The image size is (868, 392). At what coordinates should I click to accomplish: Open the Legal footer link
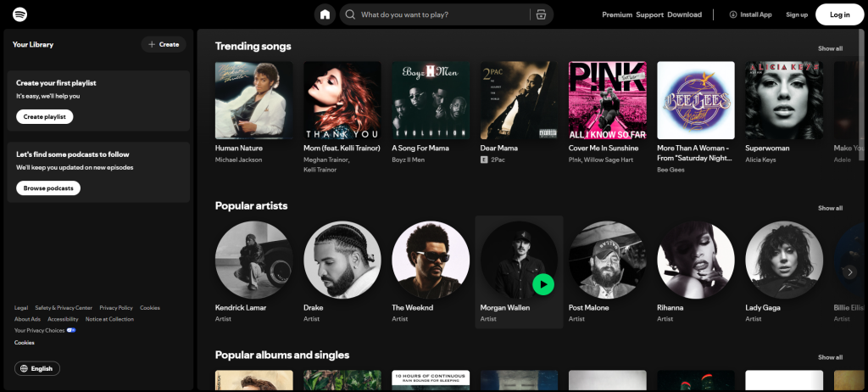21,308
